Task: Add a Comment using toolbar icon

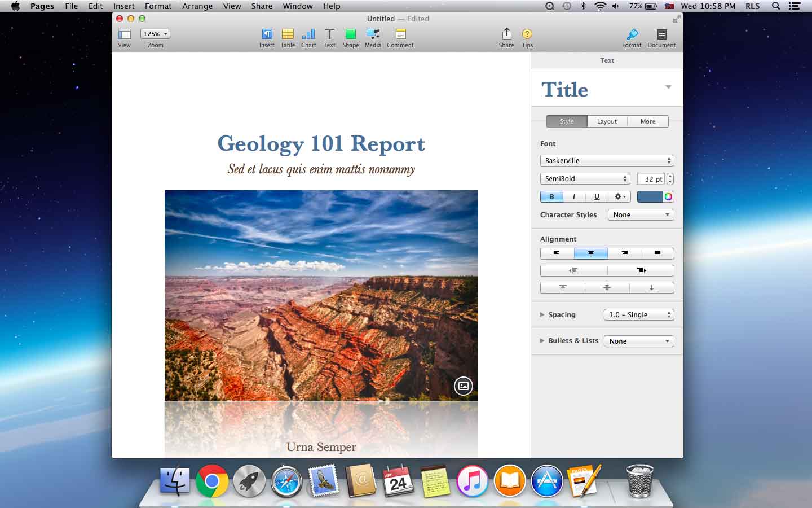Action: (x=400, y=34)
